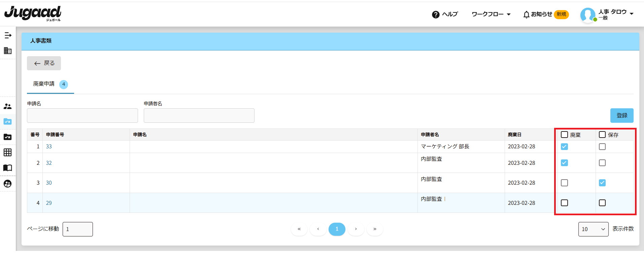Check the 保存 select-all header checkbox
This screenshot has width=644, height=261.
point(602,135)
